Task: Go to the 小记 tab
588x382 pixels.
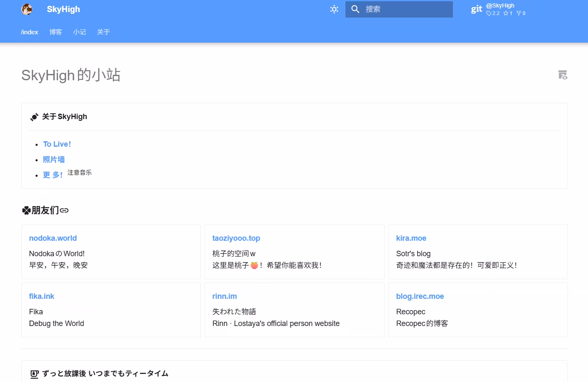Action: [79, 32]
